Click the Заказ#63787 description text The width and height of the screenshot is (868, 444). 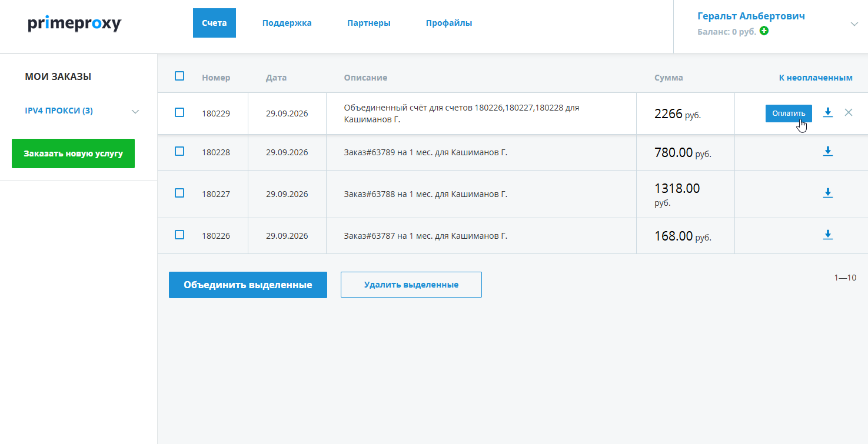pos(425,236)
